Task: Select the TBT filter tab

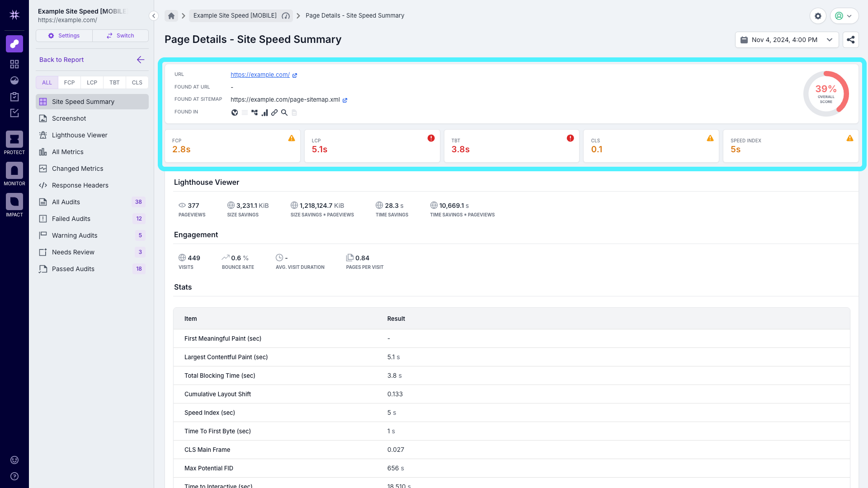Action: click(x=114, y=83)
